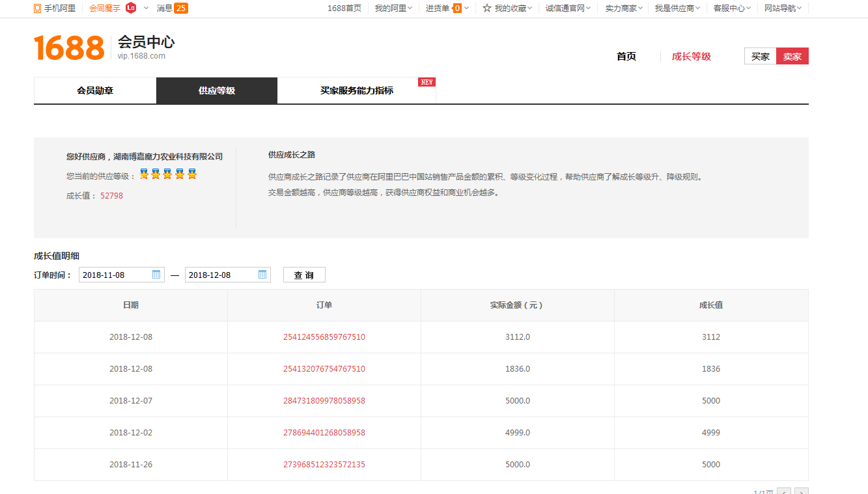Expand the 我的收藏 dropdown

pos(529,8)
